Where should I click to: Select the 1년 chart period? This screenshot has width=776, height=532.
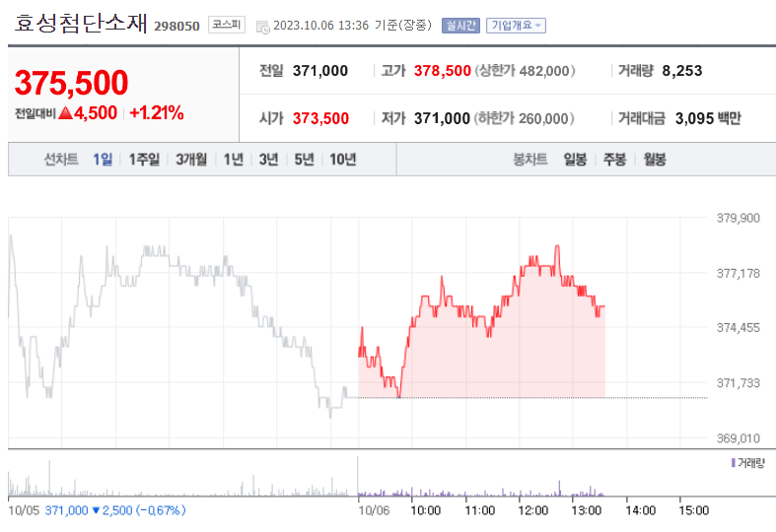point(233,160)
